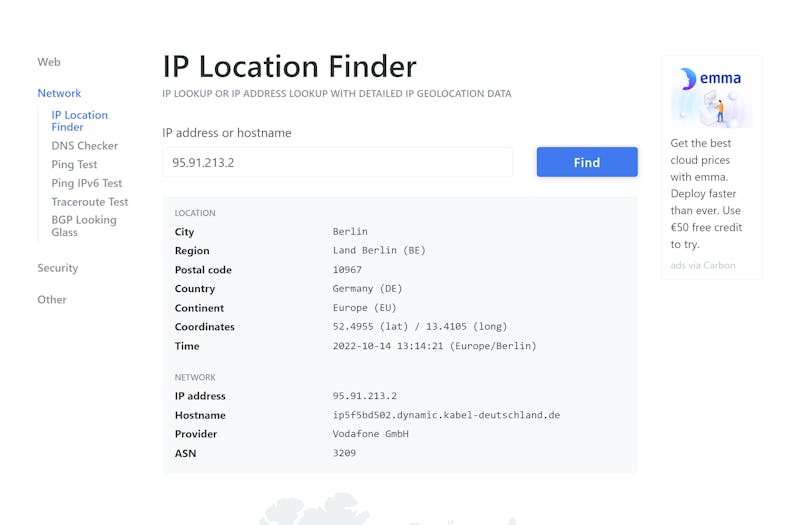Collapse the Network sidebar section

pos(59,93)
